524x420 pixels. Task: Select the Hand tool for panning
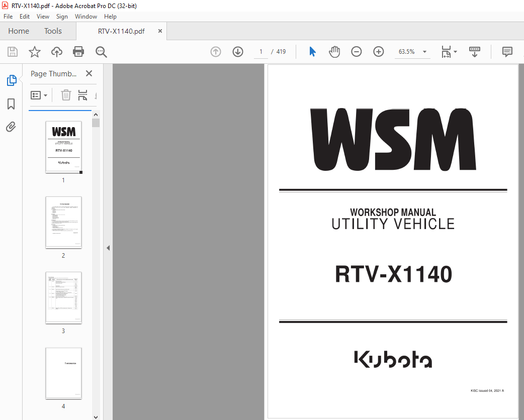click(334, 52)
